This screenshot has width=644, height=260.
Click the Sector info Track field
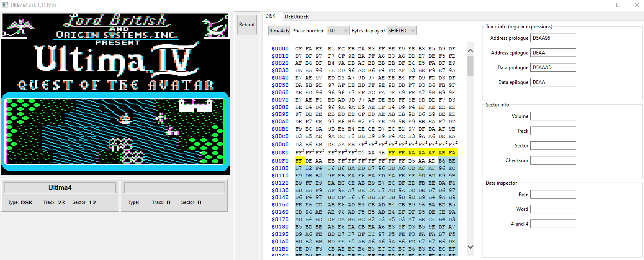point(553,131)
